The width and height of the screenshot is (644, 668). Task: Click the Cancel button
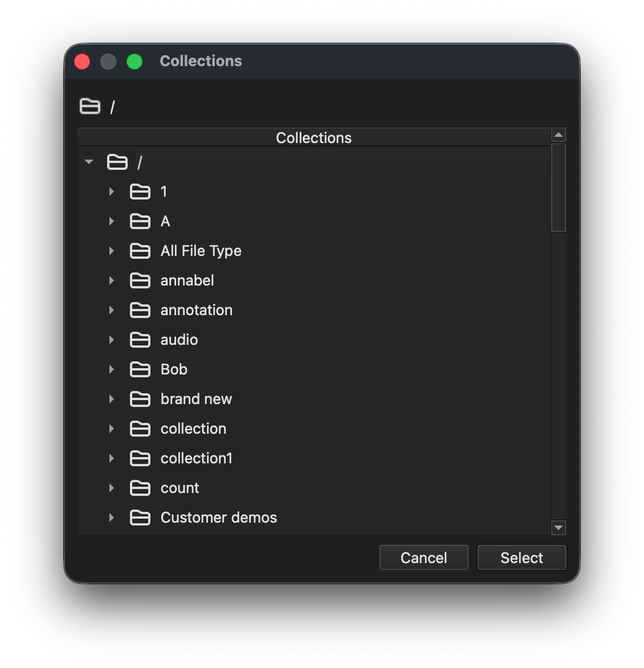pyautogui.click(x=424, y=557)
